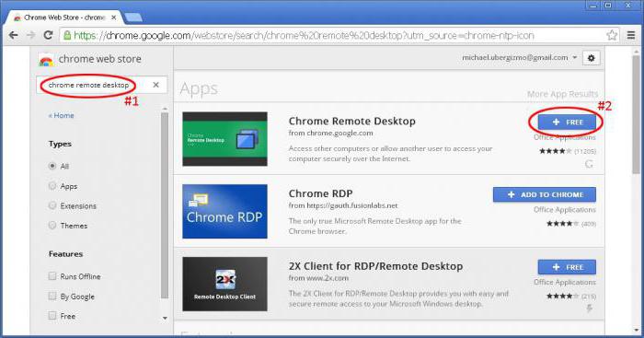Open a new browser tab
Screen dimensions: 644x338
click(x=132, y=17)
